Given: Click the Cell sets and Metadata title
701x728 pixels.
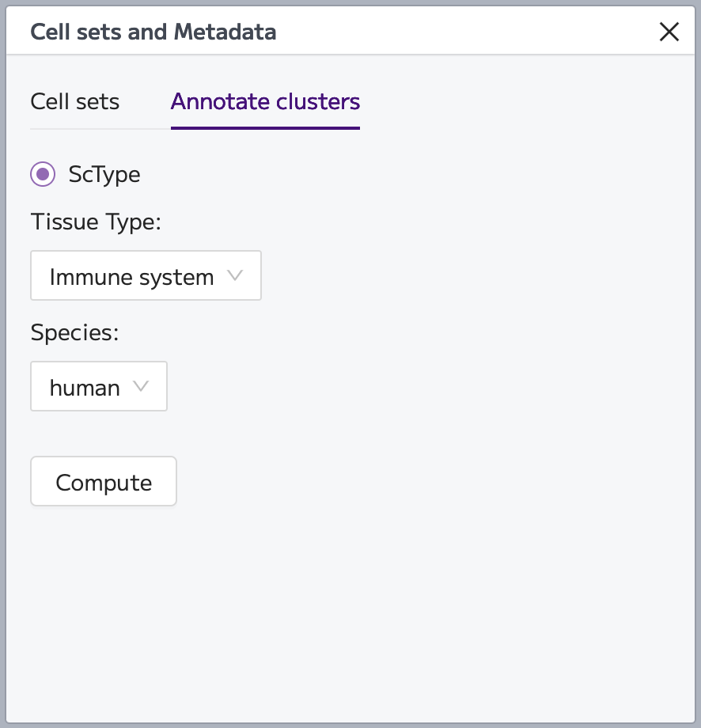Looking at the screenshot, I should click(153, 32).
